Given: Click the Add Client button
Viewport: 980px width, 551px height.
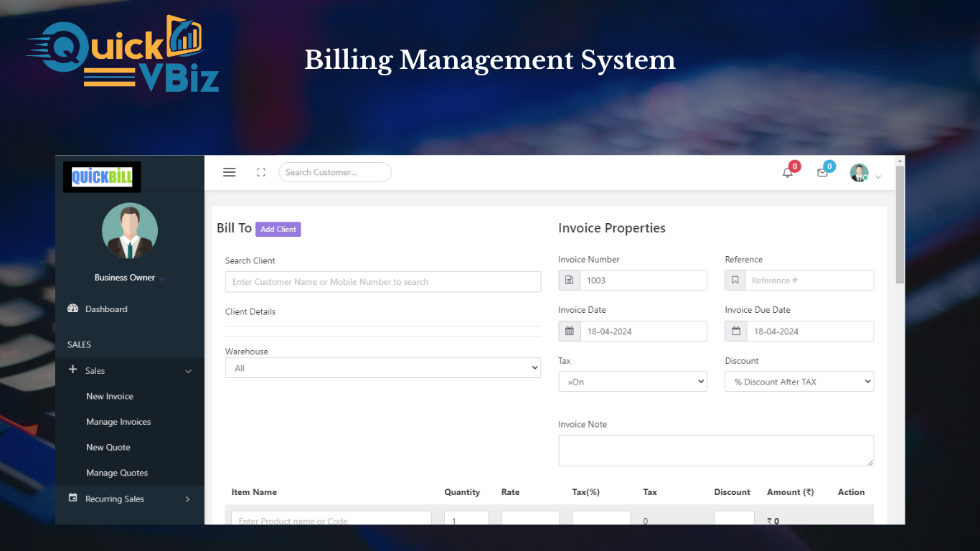Looking at the screenshot, I should (x=278, y=229).
